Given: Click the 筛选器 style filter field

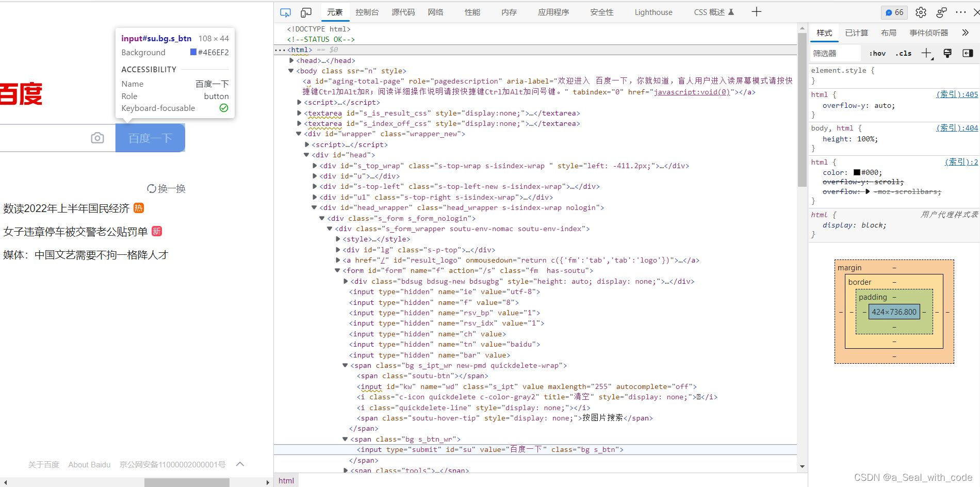Looking at the screenshot, I should tap(836, 53).
